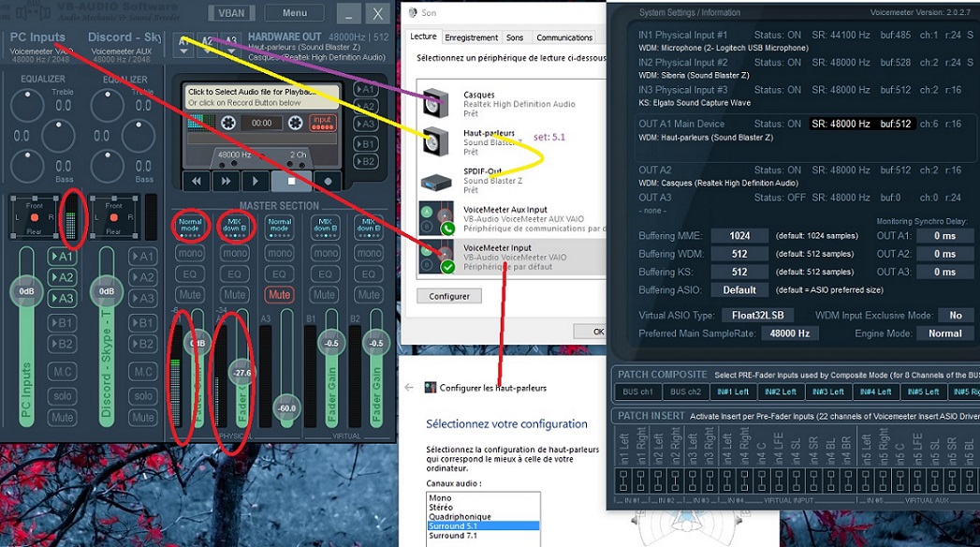The image size is (980, 547).
Task: Set the OUT A1 monitoring synchro delay
Action: pos(944,236)
